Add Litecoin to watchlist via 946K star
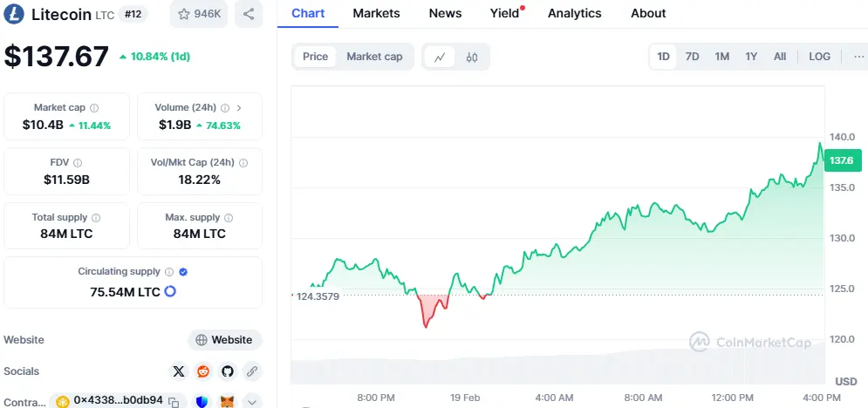The image size is (868, 408). (198, 14)
